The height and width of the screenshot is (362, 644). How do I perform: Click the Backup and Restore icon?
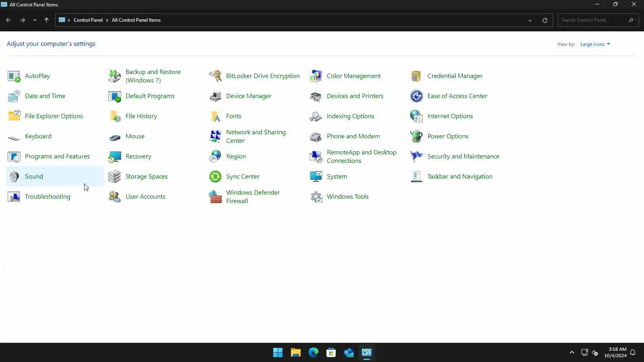pyautogui.click(x=115, y=76)
